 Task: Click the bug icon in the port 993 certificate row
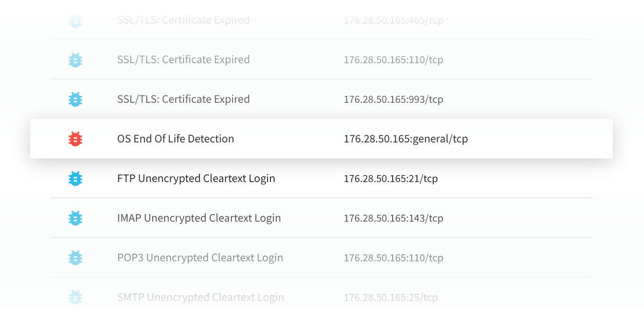click(x=75, y=99)
